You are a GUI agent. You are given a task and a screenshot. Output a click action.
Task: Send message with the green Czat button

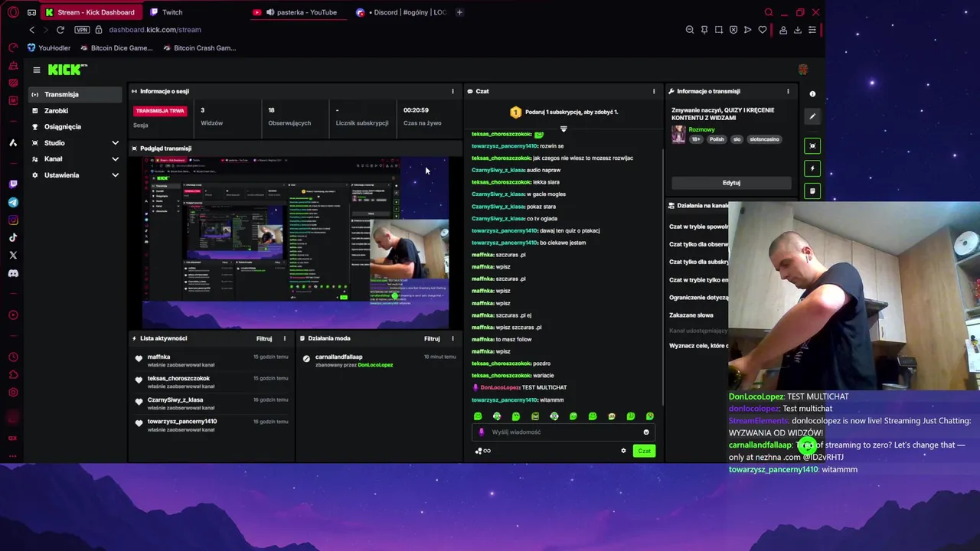[x=645, y=451]
